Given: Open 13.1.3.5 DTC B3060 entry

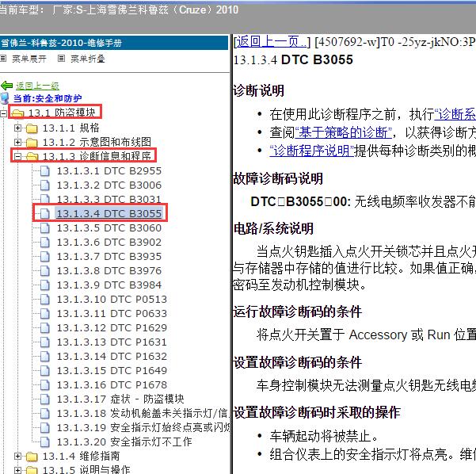Looking at the screenshot, I should click(109, 228).
